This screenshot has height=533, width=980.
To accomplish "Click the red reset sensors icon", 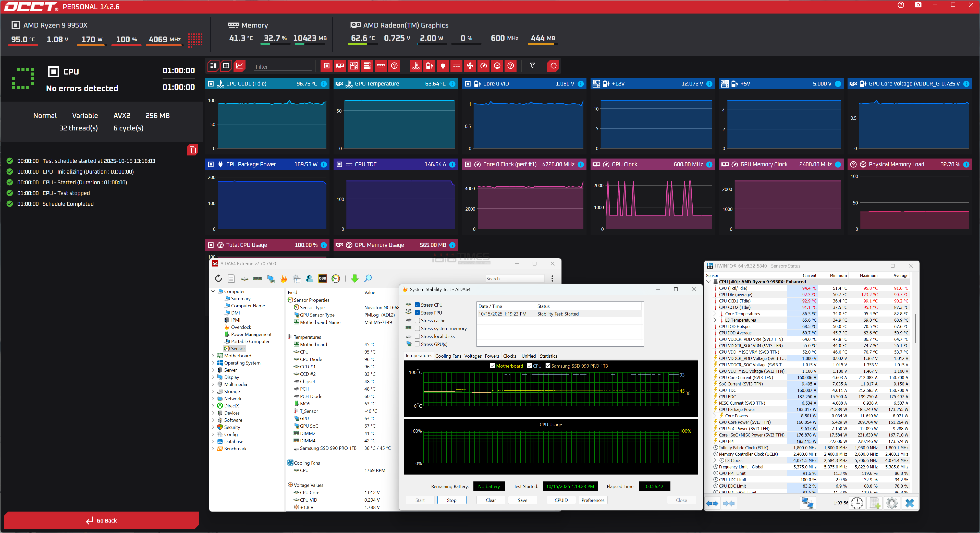I will 553,66.
